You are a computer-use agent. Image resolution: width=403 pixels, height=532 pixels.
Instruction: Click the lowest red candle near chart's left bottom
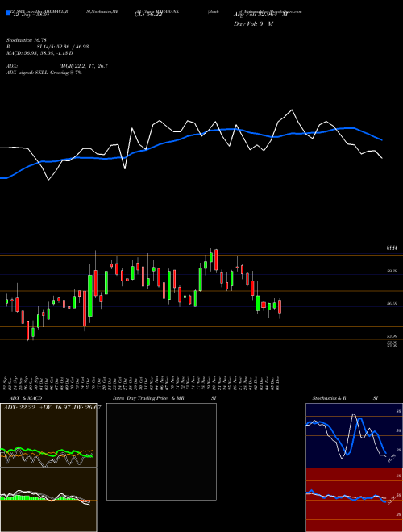(28, 330)
